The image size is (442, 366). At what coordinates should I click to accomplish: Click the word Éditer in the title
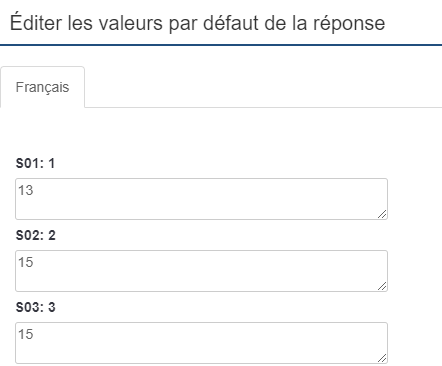point(36,22)
